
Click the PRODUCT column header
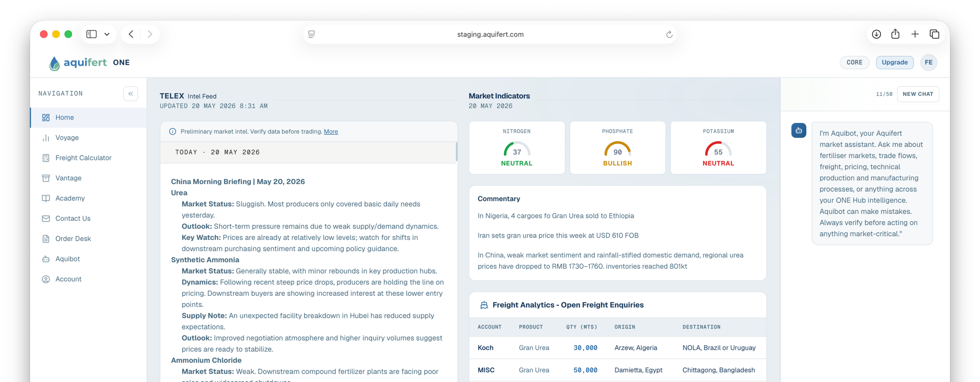(x=531, y=327)
